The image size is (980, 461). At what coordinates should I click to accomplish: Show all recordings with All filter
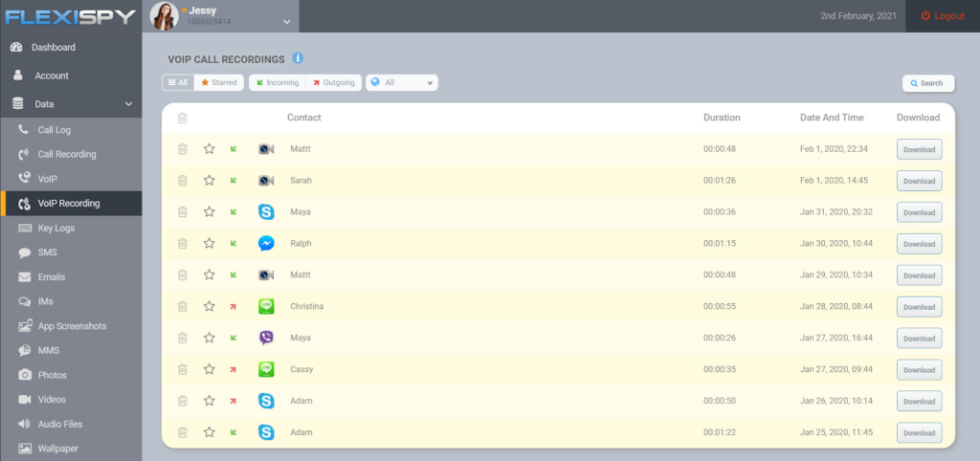pos(178,82)
